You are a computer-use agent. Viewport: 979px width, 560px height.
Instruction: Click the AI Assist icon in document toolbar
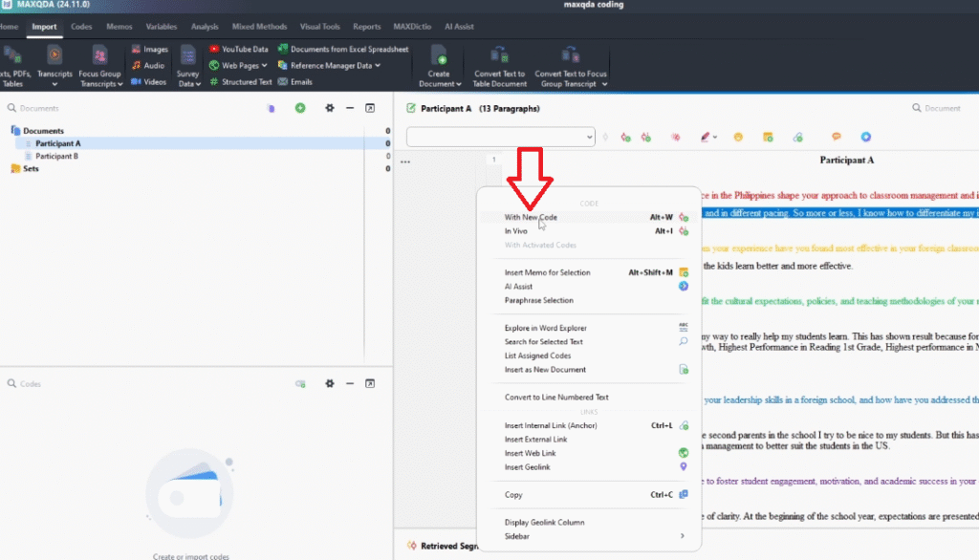pyautogui.click(x=866, y=138)
